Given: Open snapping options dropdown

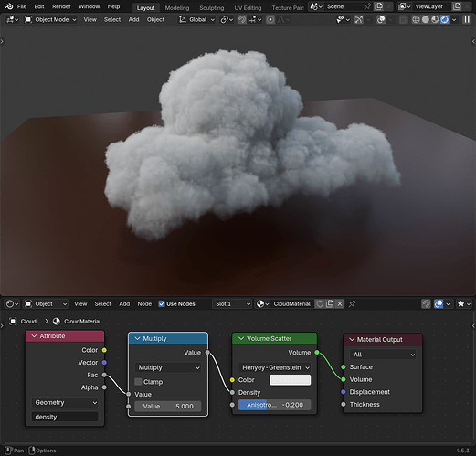Looking at the screenshot, I should [x=255, y=19].
